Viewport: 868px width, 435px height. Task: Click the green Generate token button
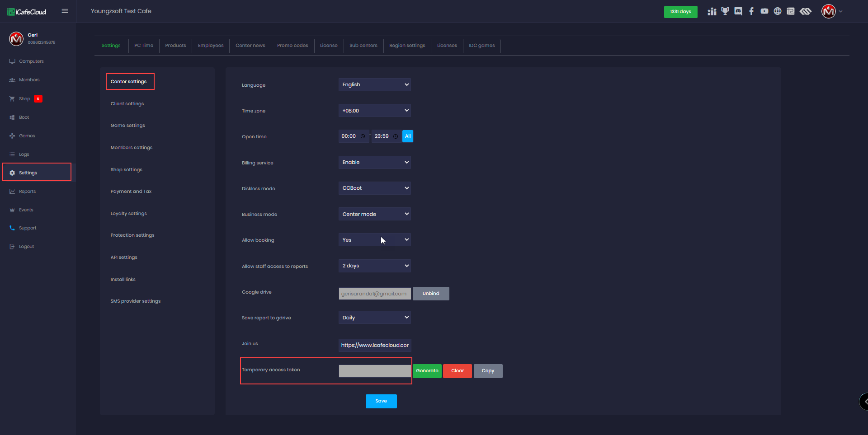427,371
